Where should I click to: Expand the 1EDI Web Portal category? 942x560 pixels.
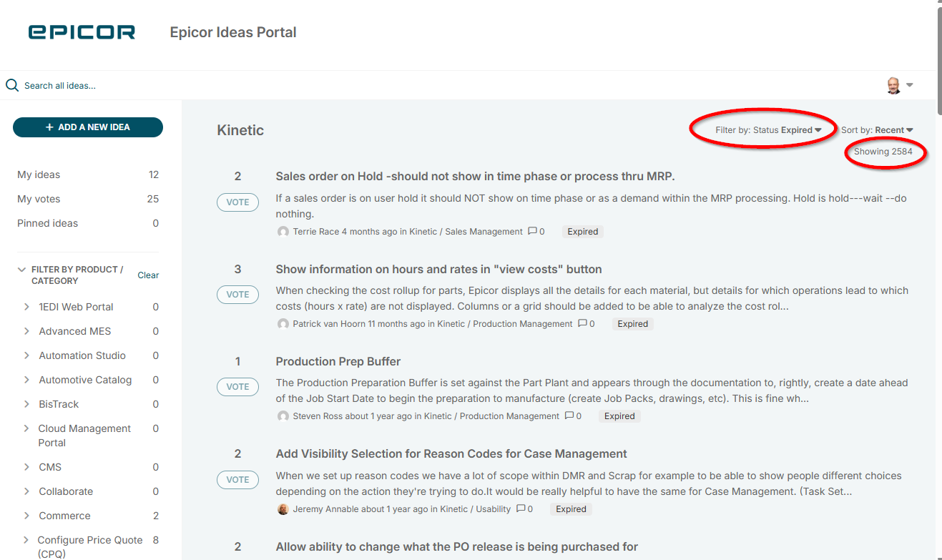[x=26, y=307]
